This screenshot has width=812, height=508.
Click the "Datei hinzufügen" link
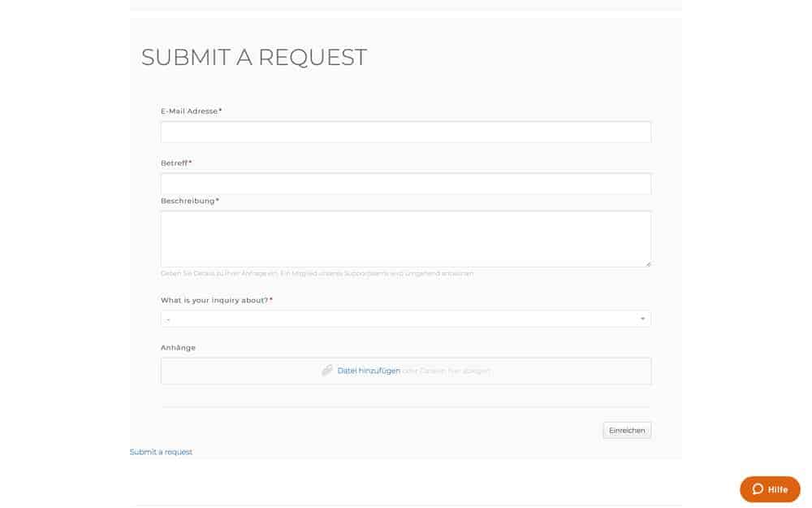point(369,371)
